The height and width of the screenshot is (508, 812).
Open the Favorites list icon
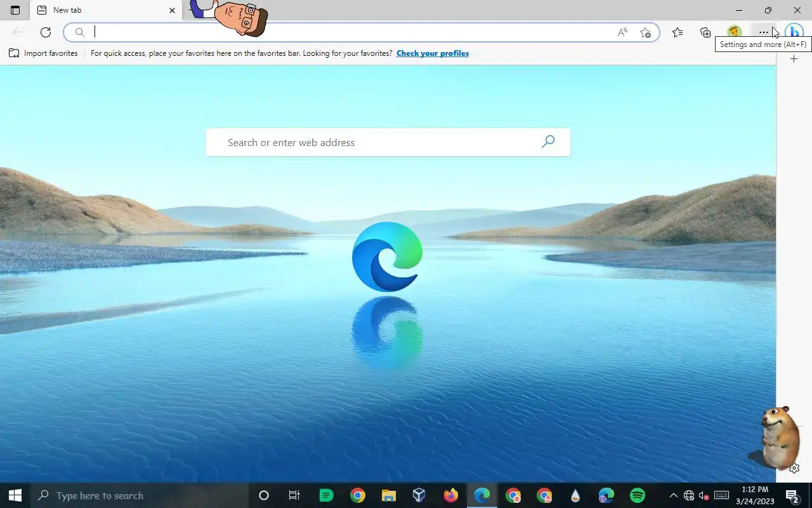(678, 32)
